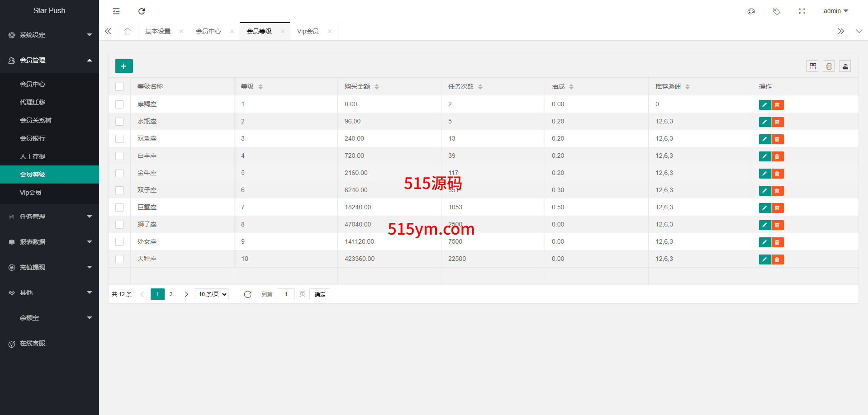
Task: Click the export table icon
Action: click(845, 66)
